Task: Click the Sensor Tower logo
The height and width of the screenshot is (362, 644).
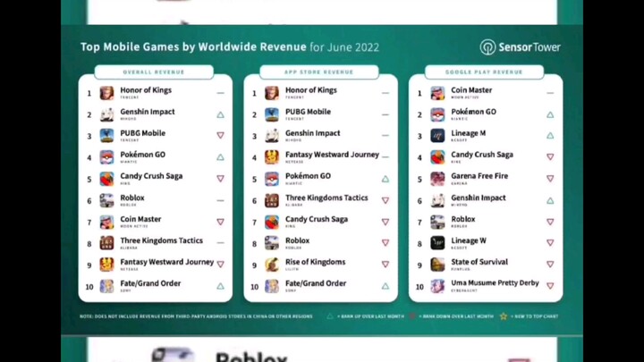Action: 520,47
